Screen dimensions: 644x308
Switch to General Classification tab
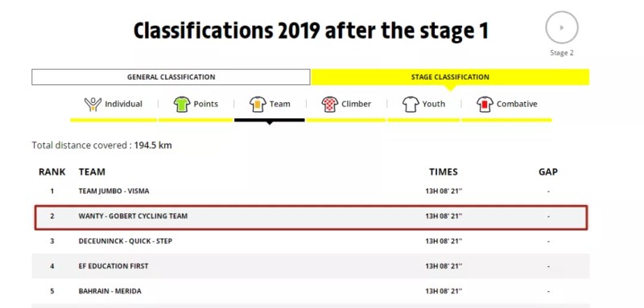[x=171, y=77]
